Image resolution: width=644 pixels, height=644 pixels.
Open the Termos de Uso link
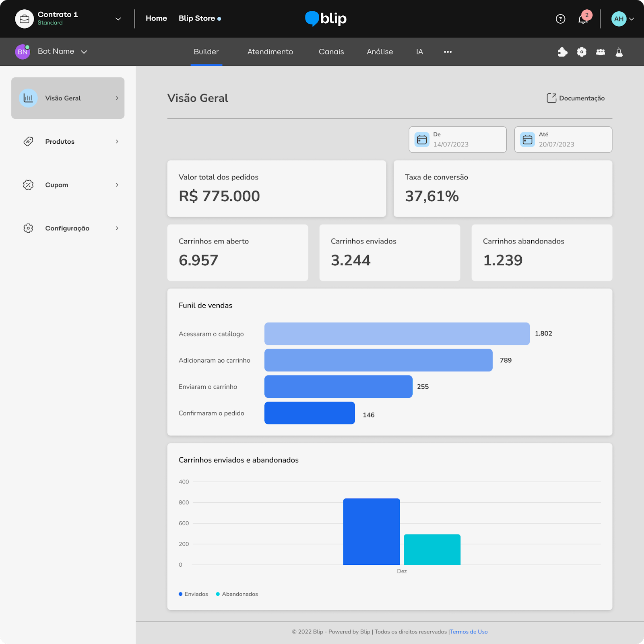tap(469, 632)
